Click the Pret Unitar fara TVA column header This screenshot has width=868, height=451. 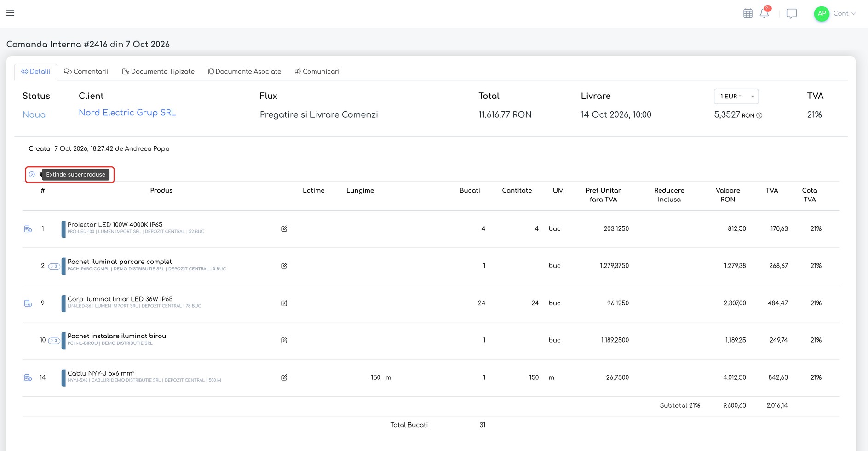coord(603,195)
